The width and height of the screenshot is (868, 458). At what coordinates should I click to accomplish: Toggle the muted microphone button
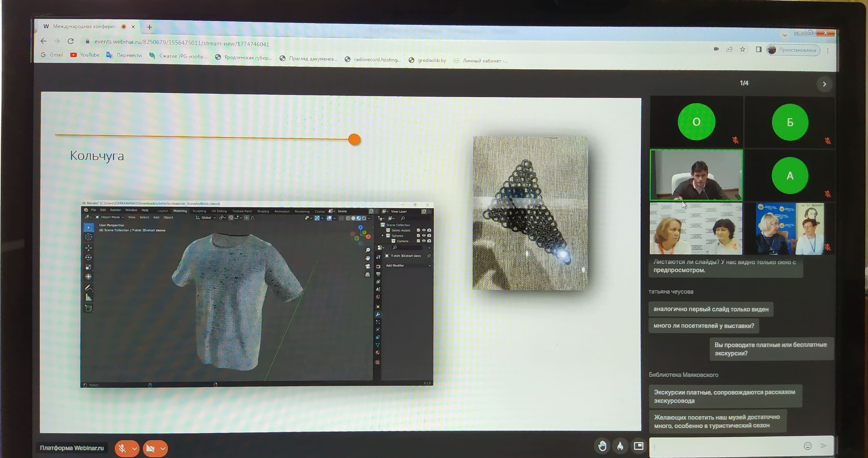[122, 448]
